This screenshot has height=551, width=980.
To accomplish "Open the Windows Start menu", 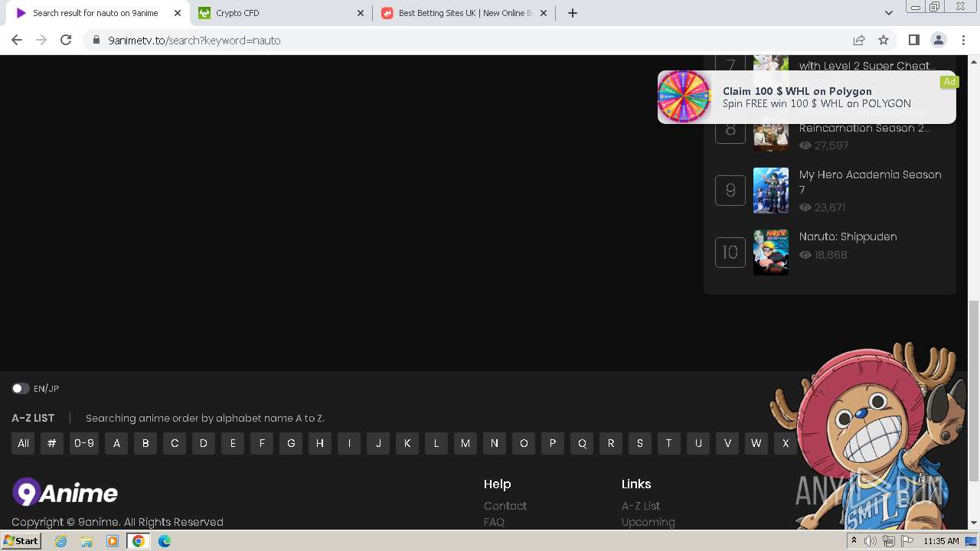I will [x=21, y=541].
